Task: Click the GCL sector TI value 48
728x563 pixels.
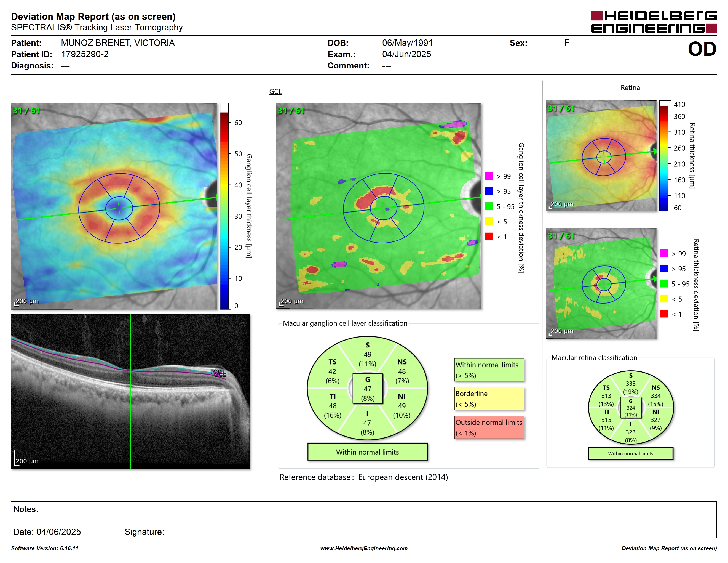Action: pyautogui.click(x=333, y=406)
